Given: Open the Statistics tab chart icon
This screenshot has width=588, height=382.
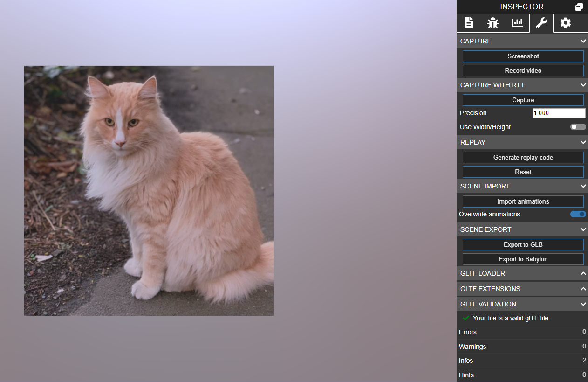Looking at the screenshot, I should click(x=517, y=23).
